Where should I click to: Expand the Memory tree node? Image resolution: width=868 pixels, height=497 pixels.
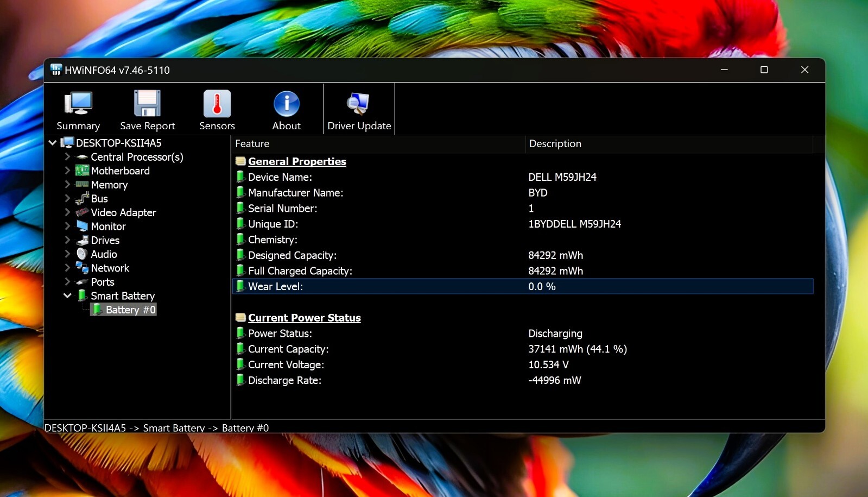[x=67, y=184]
